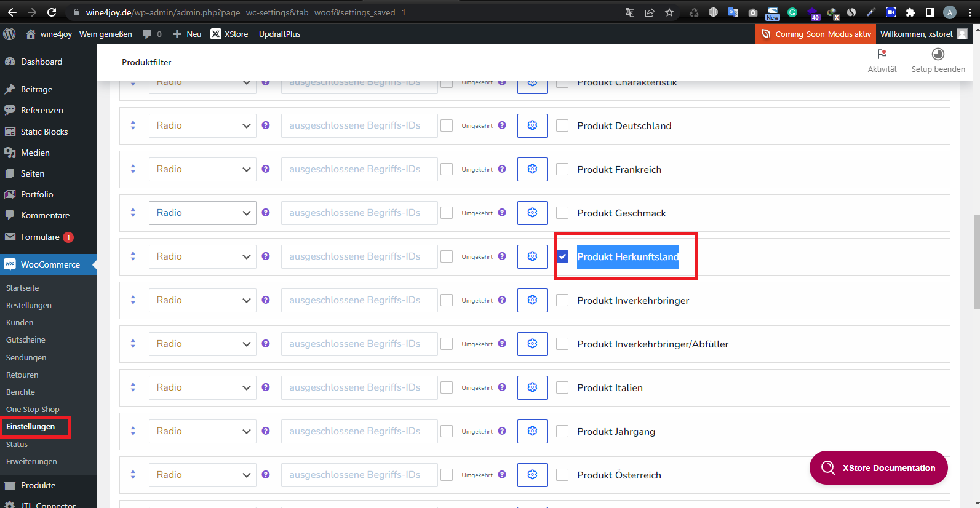
Task: Open UpdraftPlus in admin bar
Action: (x=279, y=34)
